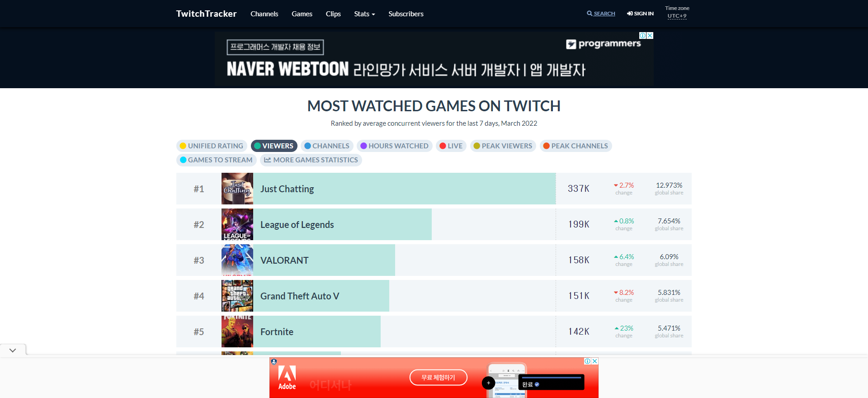Image resolution: width=868 pixels, height=398 pixels.
Task: Click the 199K viewers value
Action: tap(579, 224)
